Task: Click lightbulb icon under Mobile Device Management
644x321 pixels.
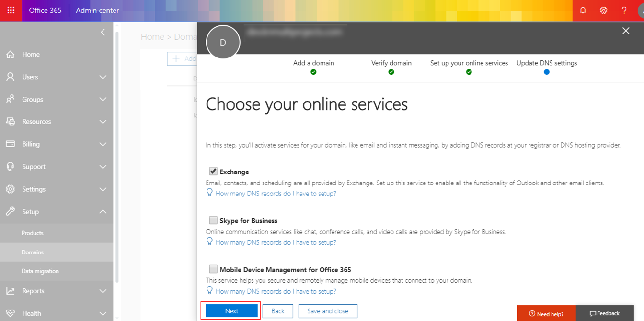Action: pyautogui.click(x=209, y=290)
